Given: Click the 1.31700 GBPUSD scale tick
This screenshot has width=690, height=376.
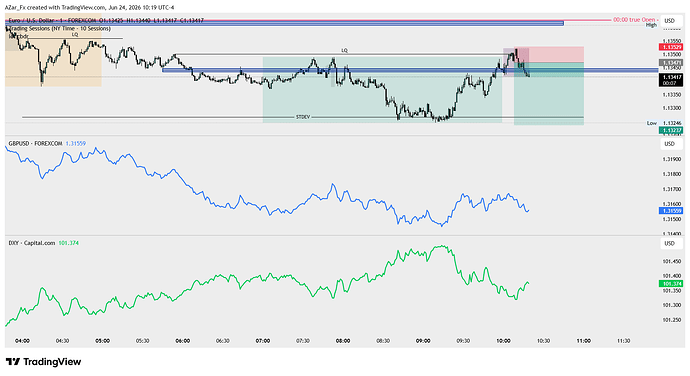Looking at the screenshot, I should [672, 189].
